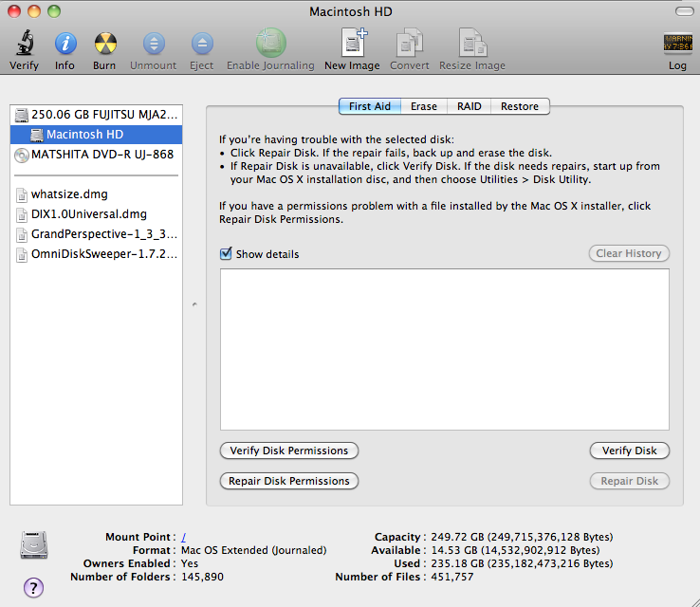The image size is (700, 607).
Task: Switch to the Restore tab
Action: click(520, 106)
